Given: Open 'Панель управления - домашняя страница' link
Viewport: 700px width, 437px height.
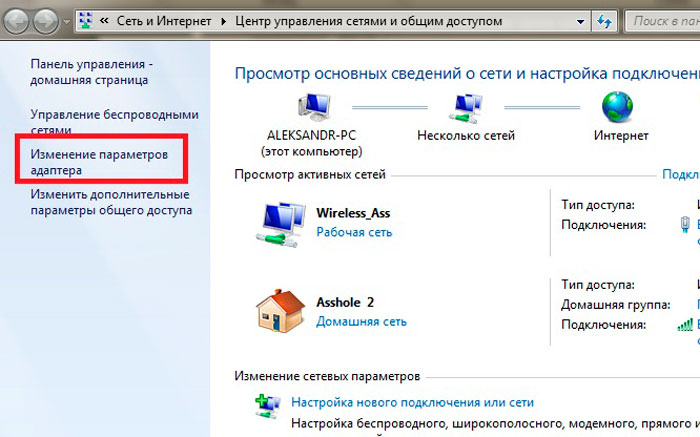Looking at the screenshot, I should [92, 72].
